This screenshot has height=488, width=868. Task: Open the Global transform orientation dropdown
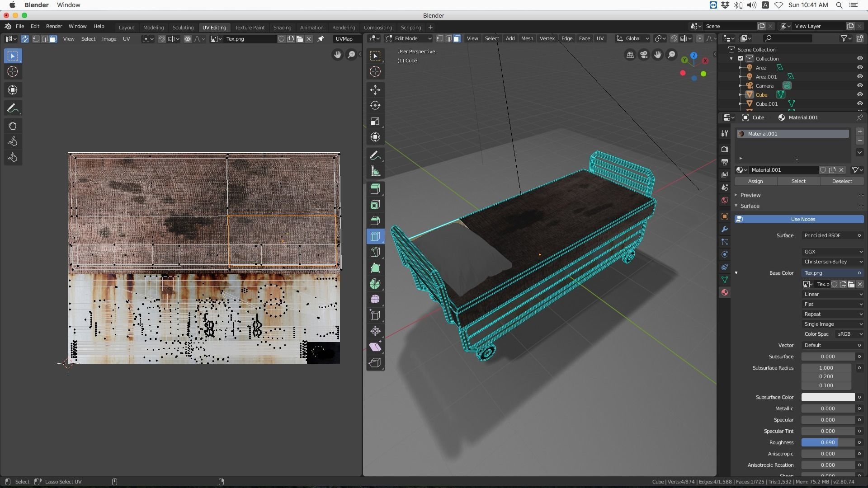(632, 39)
